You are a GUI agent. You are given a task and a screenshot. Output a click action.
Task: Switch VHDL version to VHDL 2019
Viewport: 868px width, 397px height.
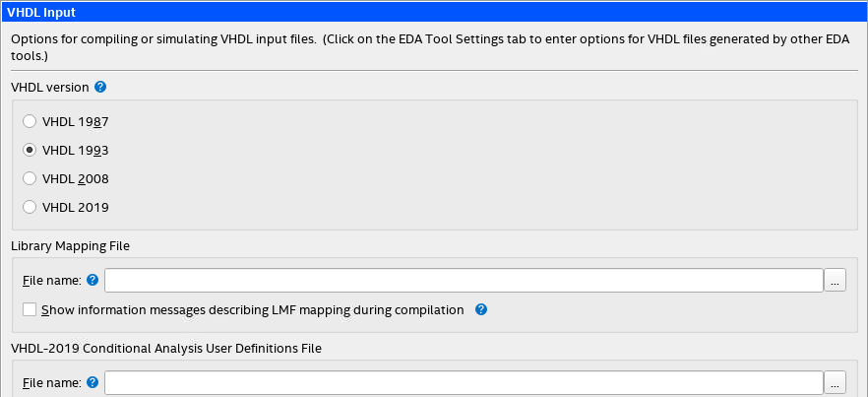(x=30, y=207)
